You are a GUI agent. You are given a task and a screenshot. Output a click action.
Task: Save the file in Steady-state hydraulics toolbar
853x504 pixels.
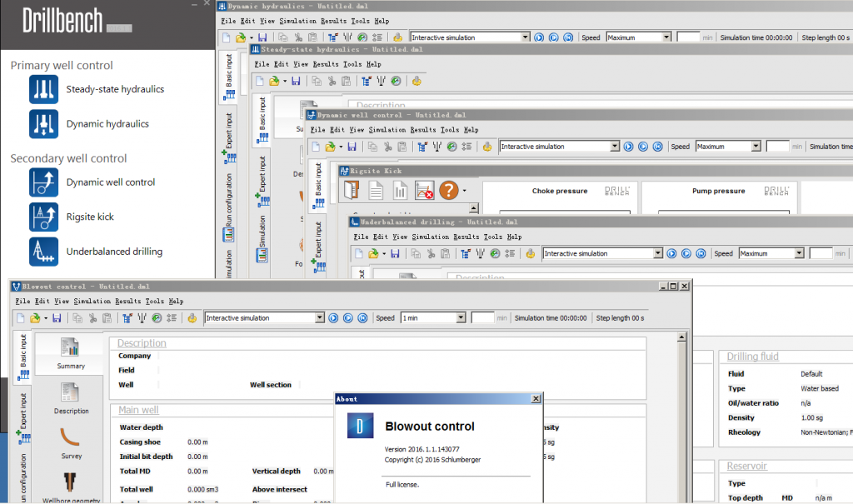(x=296, y=81)
